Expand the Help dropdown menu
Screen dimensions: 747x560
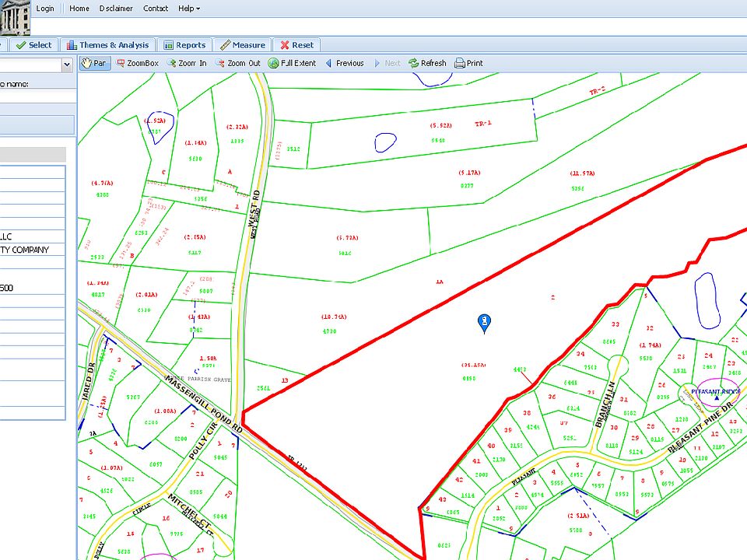(189, 9)
